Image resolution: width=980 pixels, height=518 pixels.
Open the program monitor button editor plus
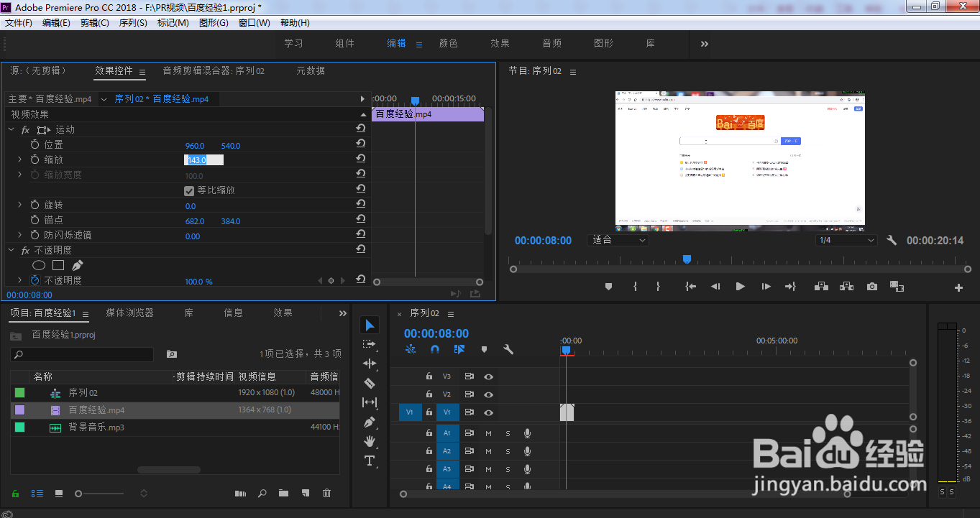coord(958,287)
